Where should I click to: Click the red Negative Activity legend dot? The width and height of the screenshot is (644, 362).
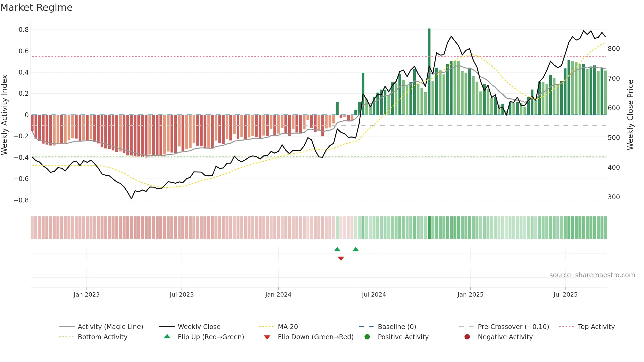[x=467, y=337]
